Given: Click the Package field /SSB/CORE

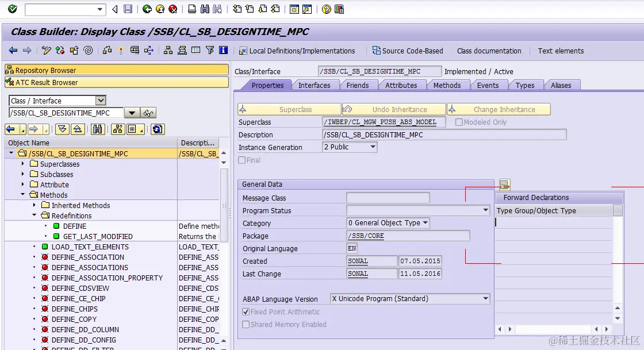Looking at the screenshot, I should coord(408,236).
